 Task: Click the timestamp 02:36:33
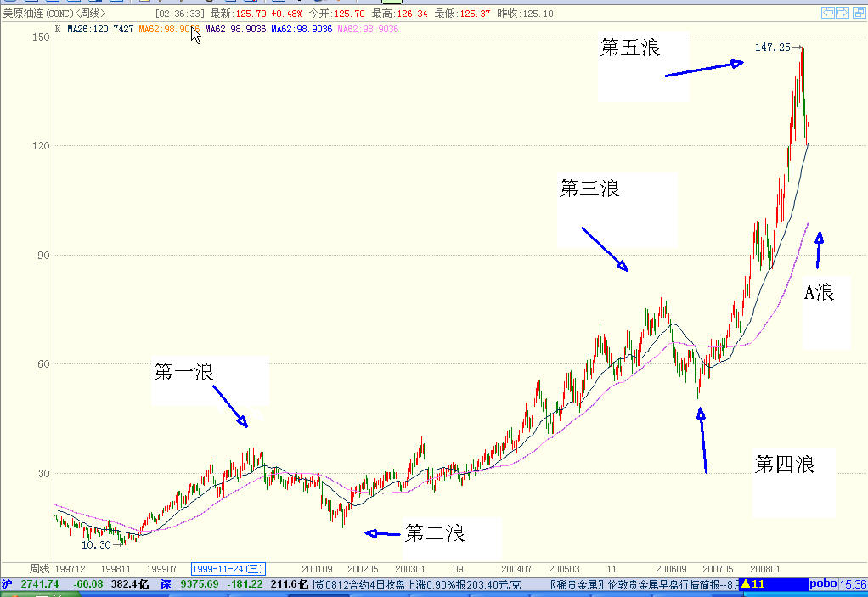179,14
